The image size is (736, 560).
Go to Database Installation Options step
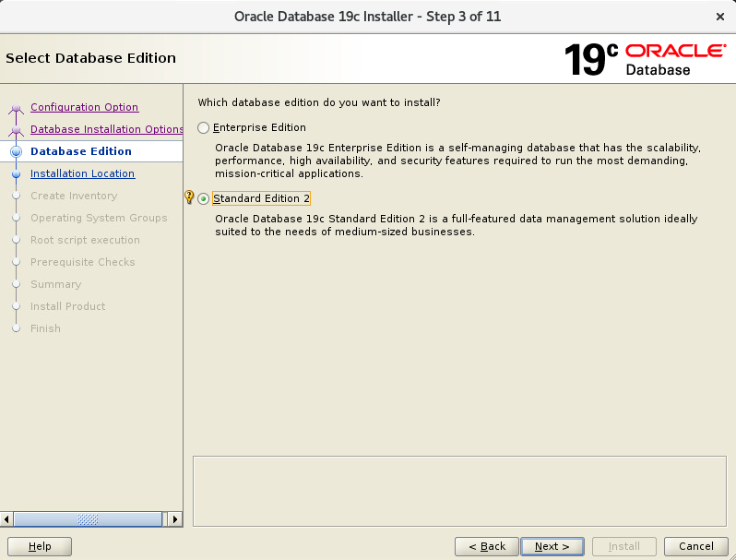point(107,129)
